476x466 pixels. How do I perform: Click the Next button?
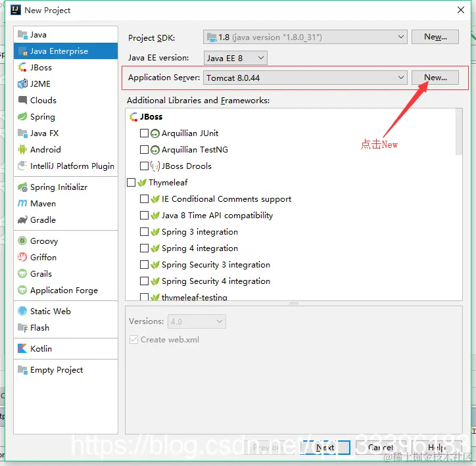[x=325, y=448]
